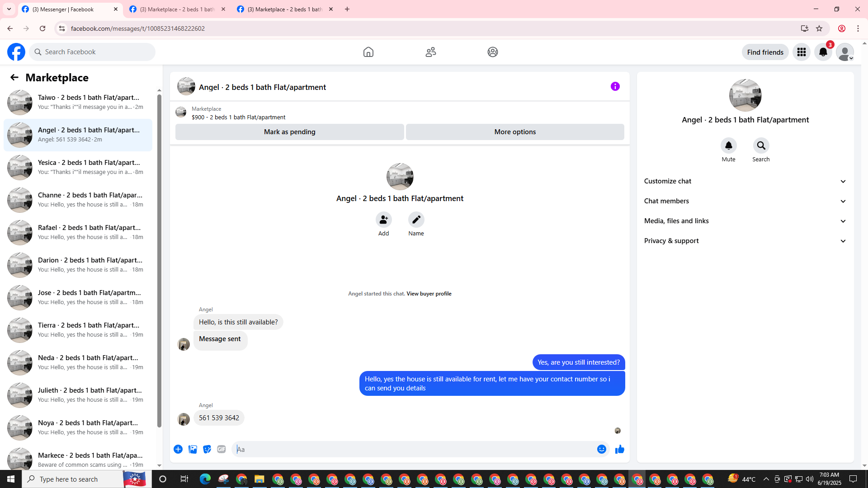Click Mark as pending button

pyautogui.click(x=290, y=132)
